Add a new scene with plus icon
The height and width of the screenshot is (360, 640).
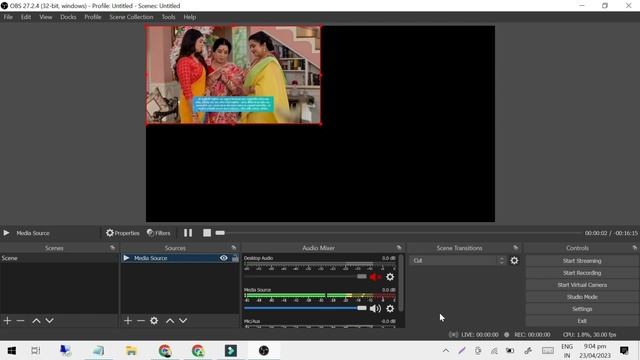pos(7,321)
